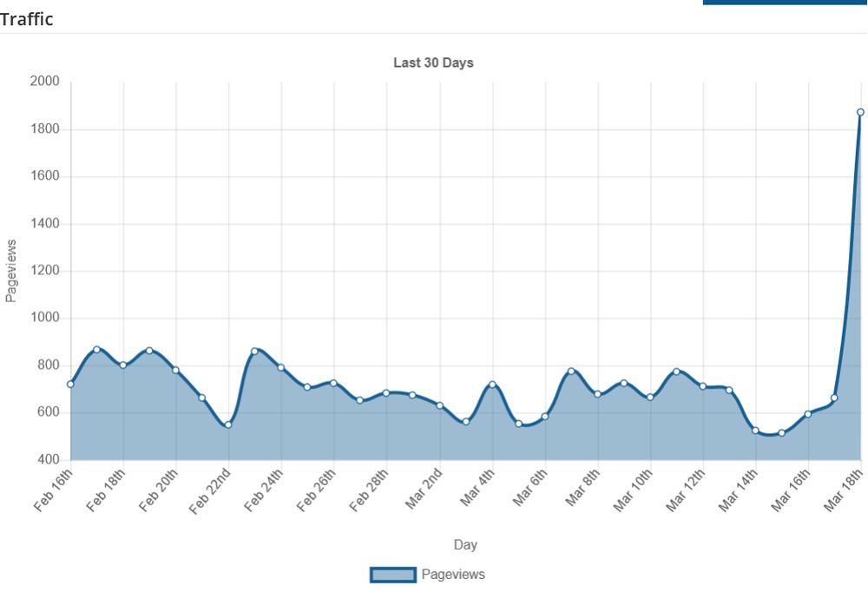
Task: Click the Last 30 Days chart title
Action: [x=433, y=62]
